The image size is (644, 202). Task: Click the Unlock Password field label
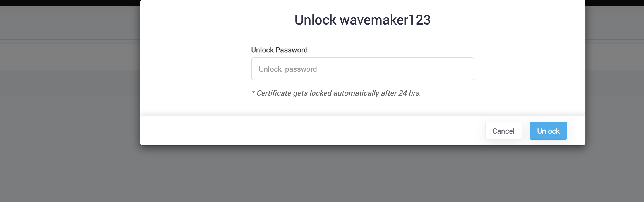[x=279, y=50]
